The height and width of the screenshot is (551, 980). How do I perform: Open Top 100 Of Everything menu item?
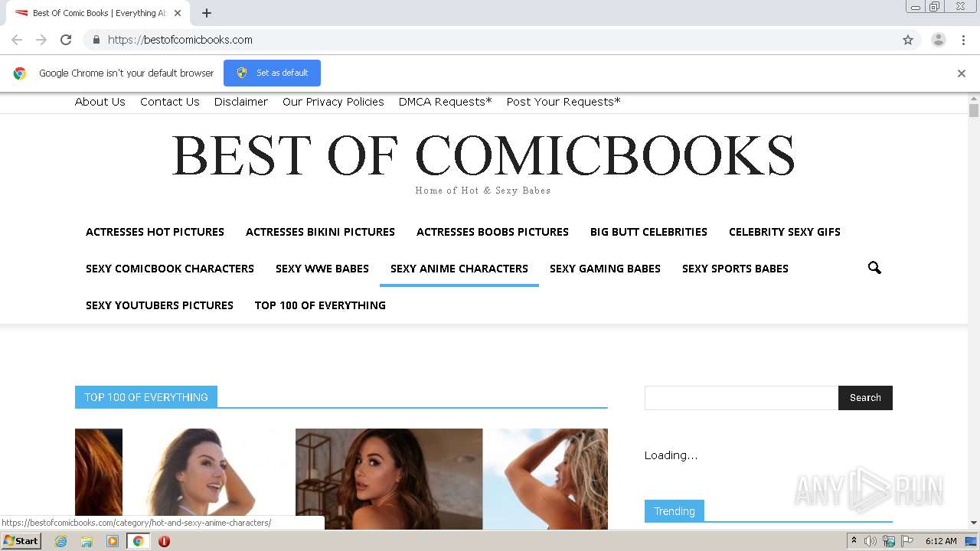[x=320, y=305]
